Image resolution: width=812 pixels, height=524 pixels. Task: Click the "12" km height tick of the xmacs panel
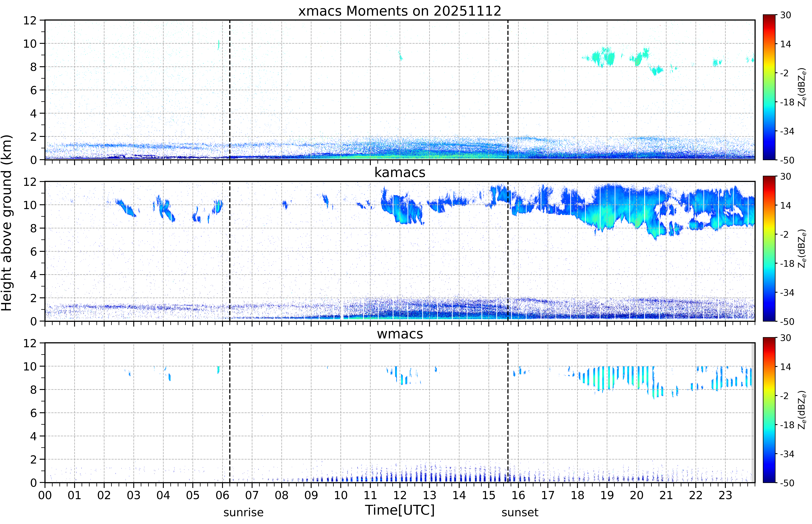[30, 20]
